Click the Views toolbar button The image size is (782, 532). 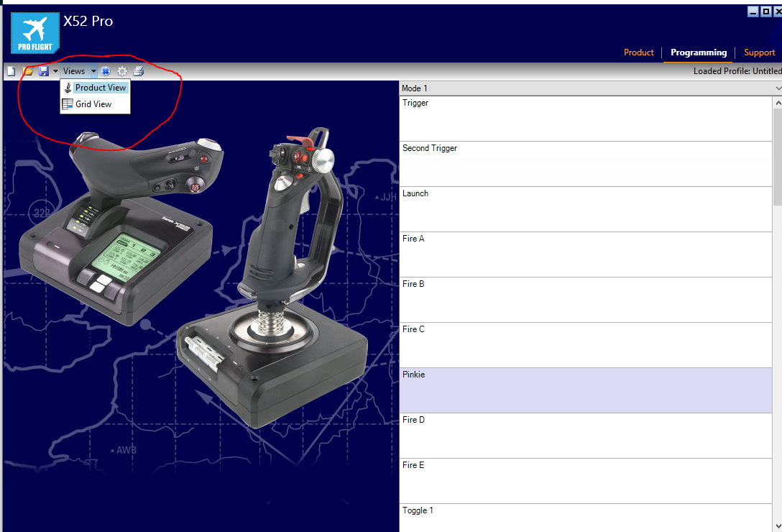[x=74, y=71]
